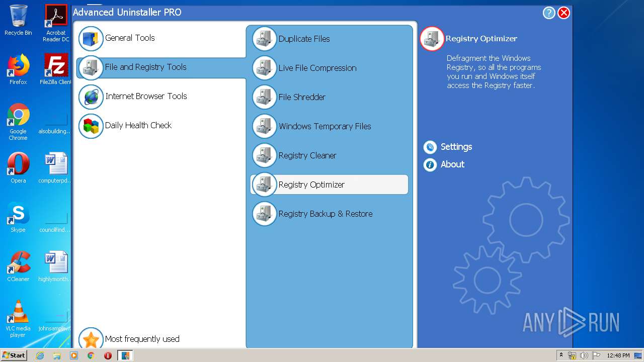Open the johnsample desktop file

[56, 321]
